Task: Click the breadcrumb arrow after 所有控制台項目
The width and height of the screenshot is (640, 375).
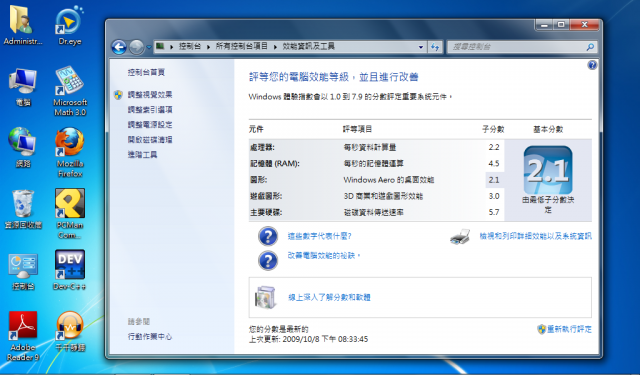Action: click(x=275, y=47)
